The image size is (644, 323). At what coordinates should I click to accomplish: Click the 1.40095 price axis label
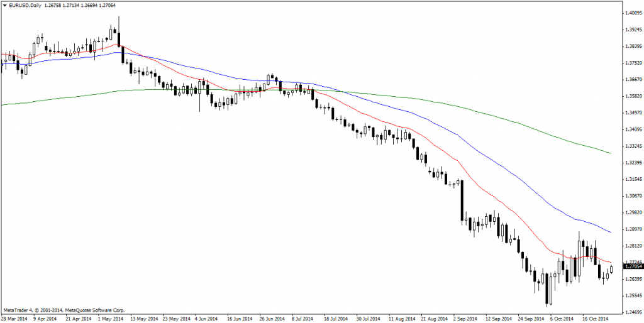click(631, 13)
